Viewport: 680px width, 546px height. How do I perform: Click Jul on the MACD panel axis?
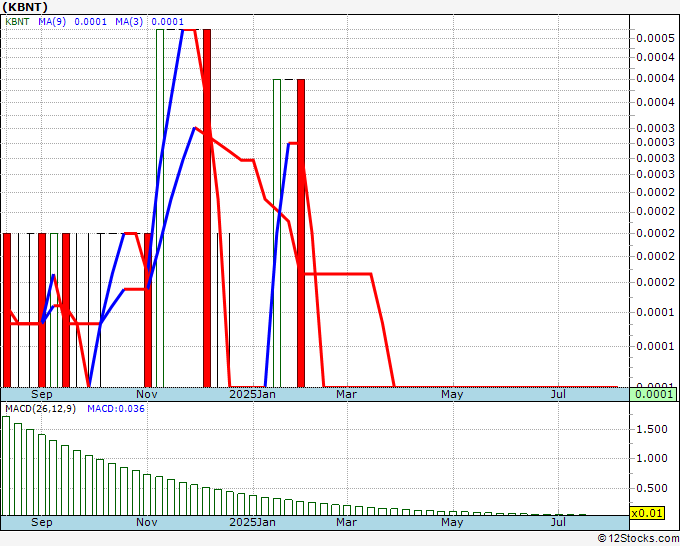click(558, 522)
